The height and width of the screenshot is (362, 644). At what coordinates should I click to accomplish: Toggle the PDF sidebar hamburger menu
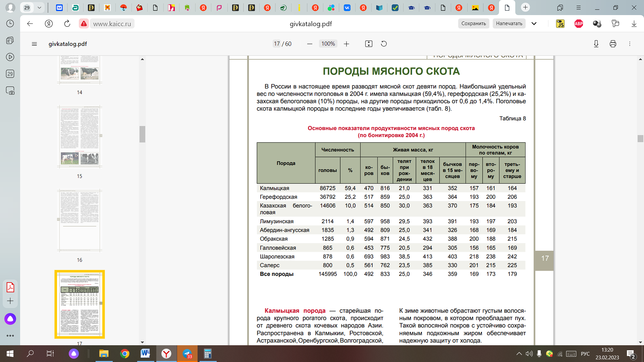(34, 44)
